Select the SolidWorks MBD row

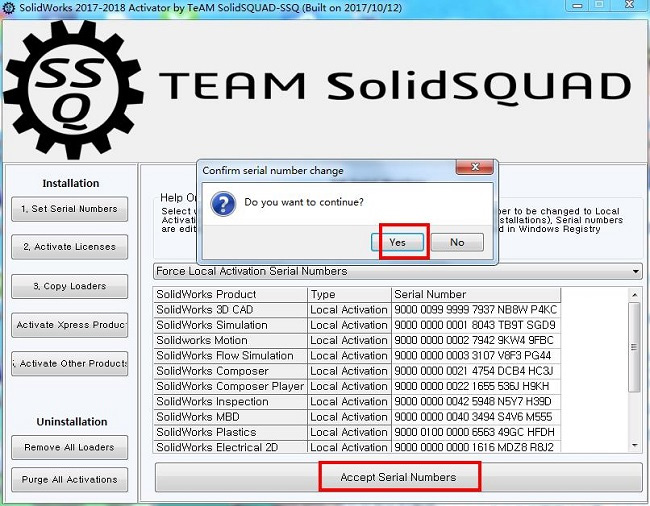(357, 417)
